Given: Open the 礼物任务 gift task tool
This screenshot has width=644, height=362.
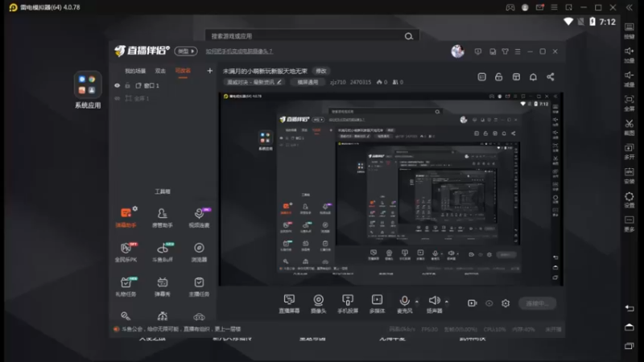Looking at the screenshot, I should click(126, 286).
